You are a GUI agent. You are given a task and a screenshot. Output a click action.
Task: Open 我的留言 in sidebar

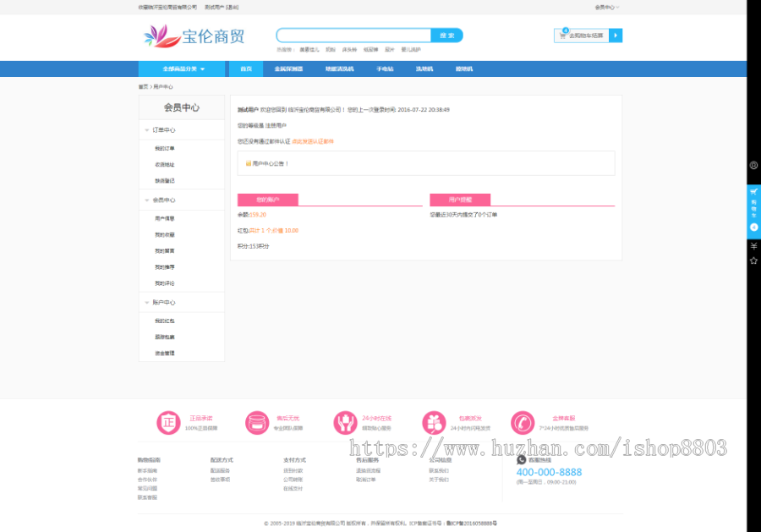coord(165,251)
